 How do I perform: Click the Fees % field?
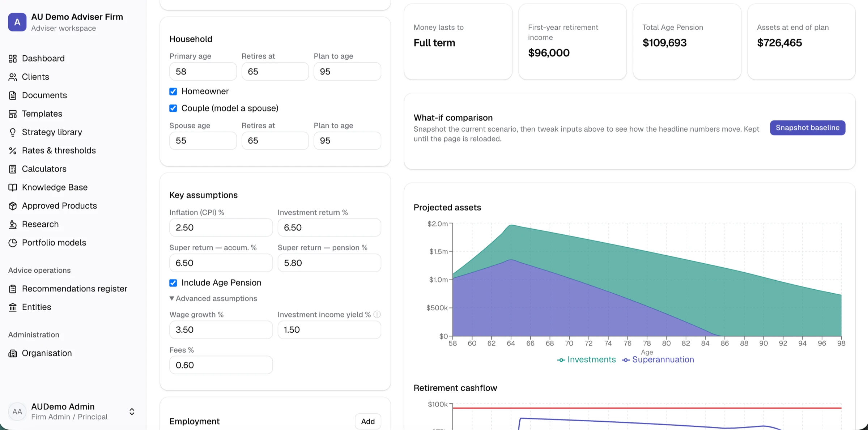[221, 365]
